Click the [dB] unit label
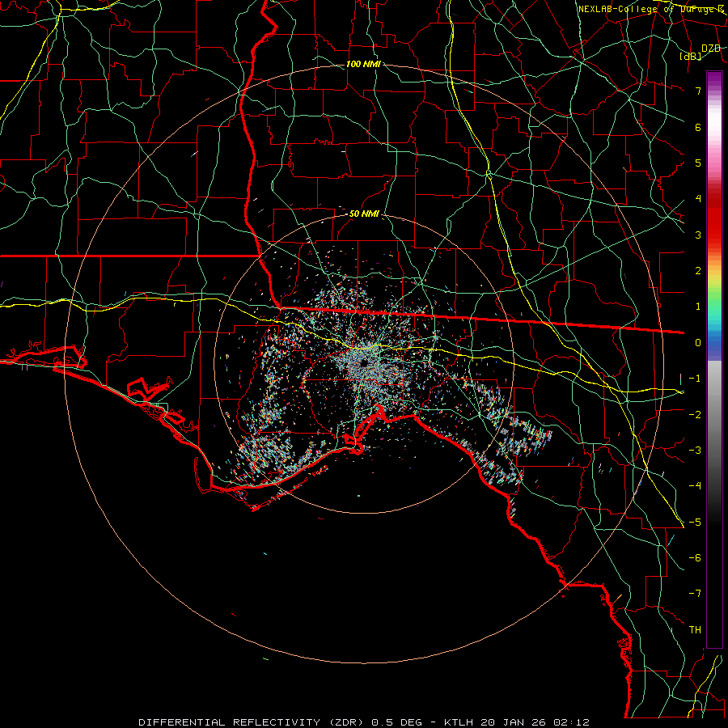The height and width of the screenshot is (728, 728). pos(691,56)
